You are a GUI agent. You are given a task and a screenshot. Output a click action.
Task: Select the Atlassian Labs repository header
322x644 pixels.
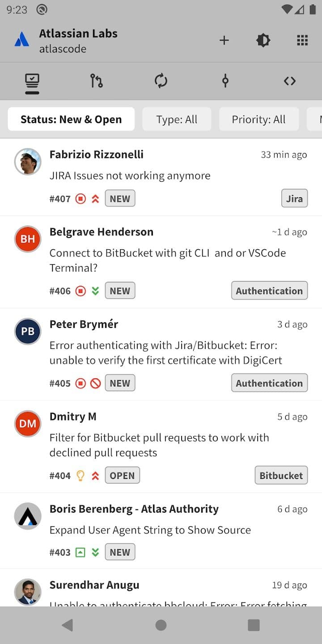click(x=79, y=40)
